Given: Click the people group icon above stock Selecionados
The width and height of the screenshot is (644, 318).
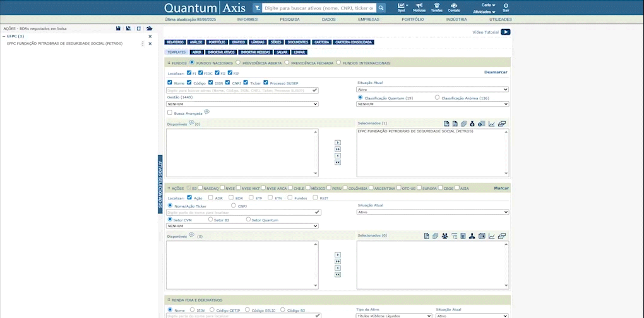Looking at the screenshot, I should click(x=444, y=236).
